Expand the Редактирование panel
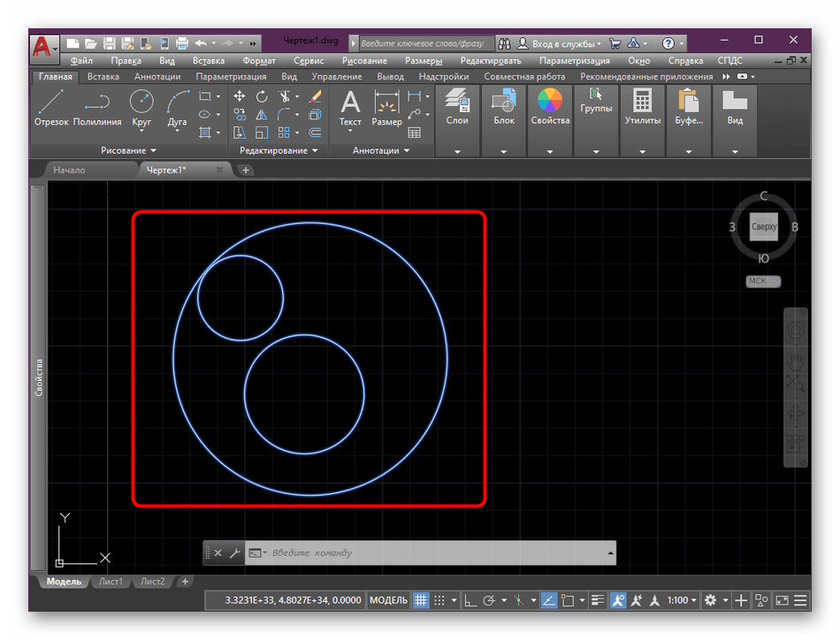 pos(279,150)
